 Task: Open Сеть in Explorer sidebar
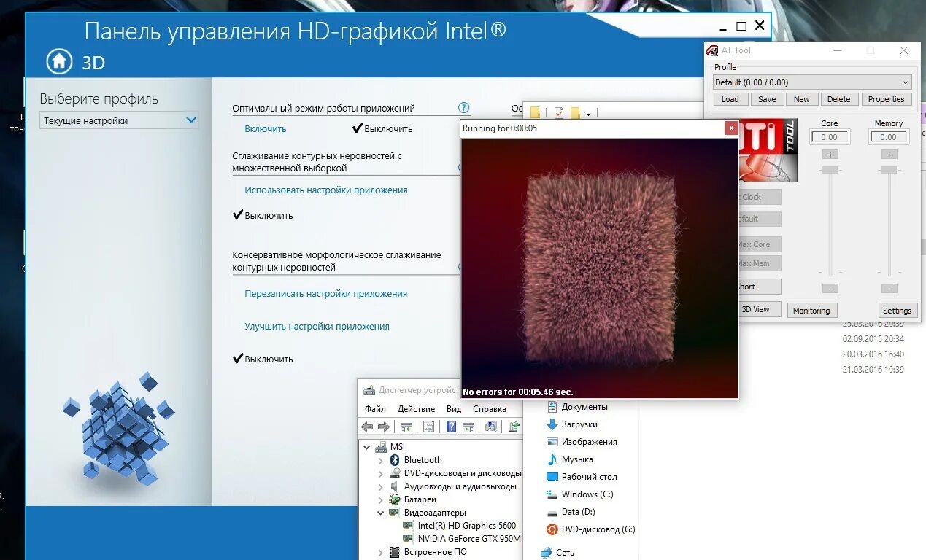[x=557, y=553]
